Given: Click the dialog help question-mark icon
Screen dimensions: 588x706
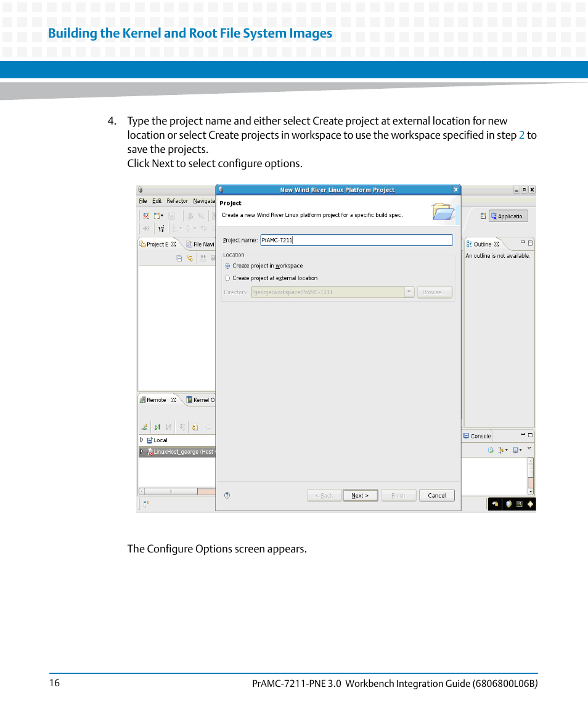Looking at the screenshot, I should click(x=227, y=495).
